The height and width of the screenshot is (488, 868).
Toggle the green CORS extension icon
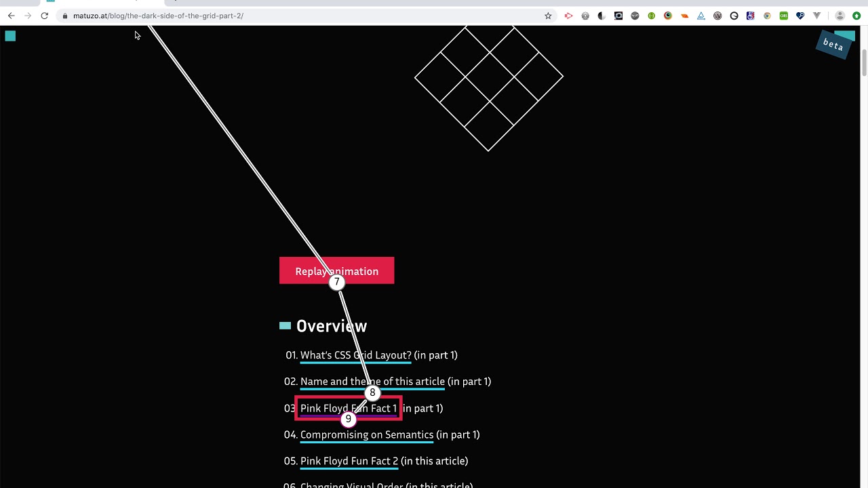tap(784, 16)
